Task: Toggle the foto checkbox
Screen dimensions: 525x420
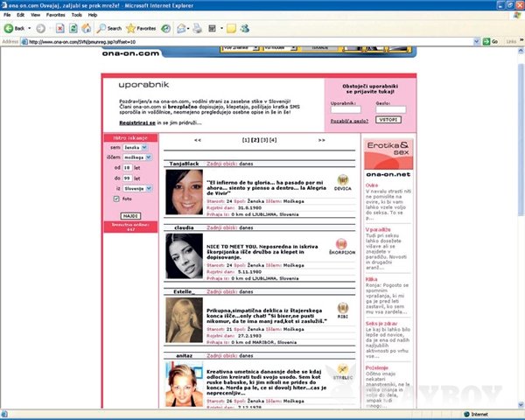Action: click(x=116, y=199)
